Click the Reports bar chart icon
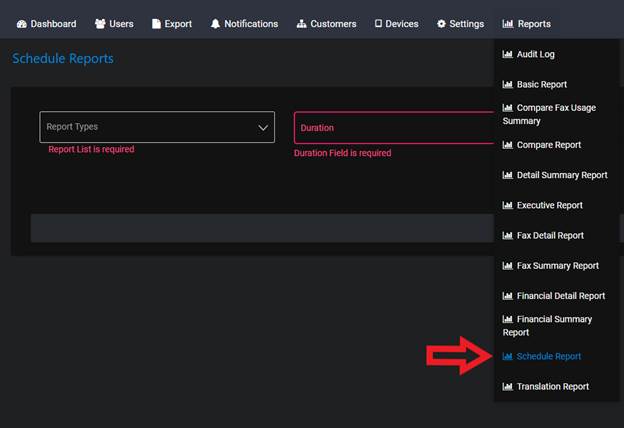The image size is (624, 428). click(x=508, y=24)
